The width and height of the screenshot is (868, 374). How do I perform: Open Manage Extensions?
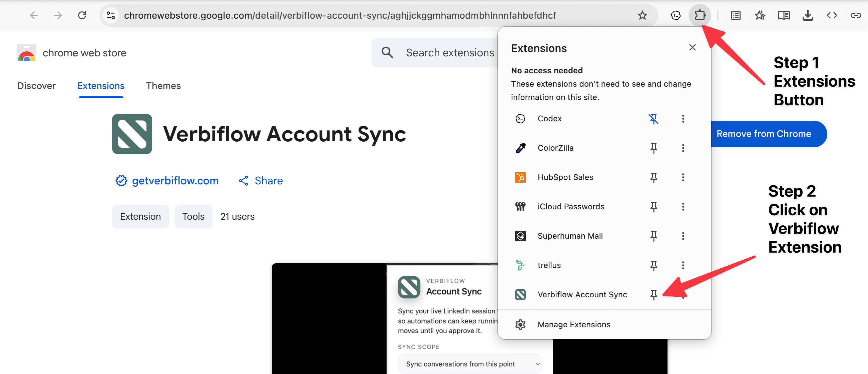[604, 325]
